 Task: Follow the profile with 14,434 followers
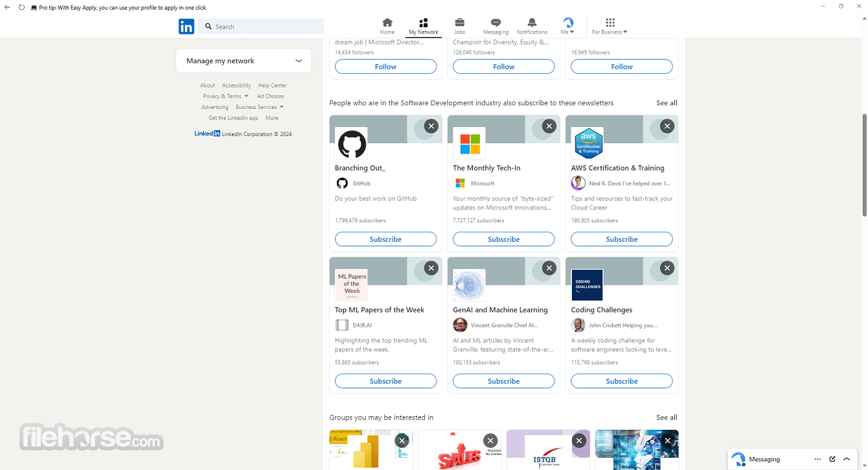(x=385, y=67)
